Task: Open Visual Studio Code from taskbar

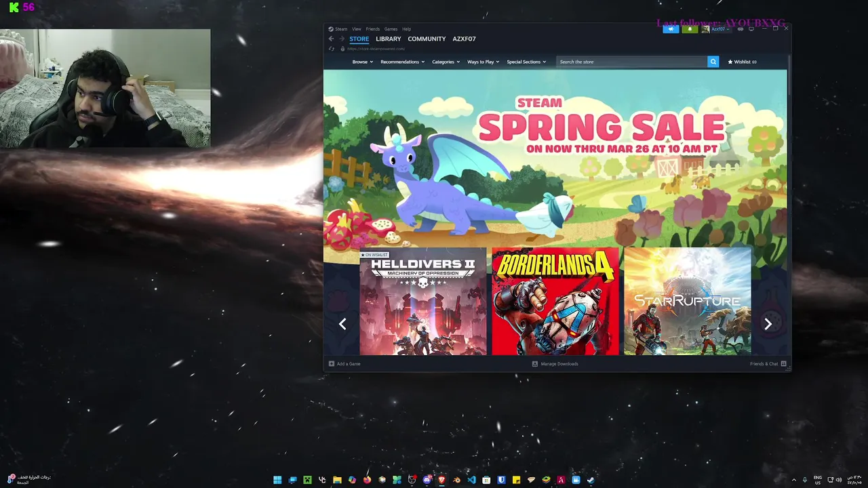Action: pyautogui.click(x=471, y=480)
